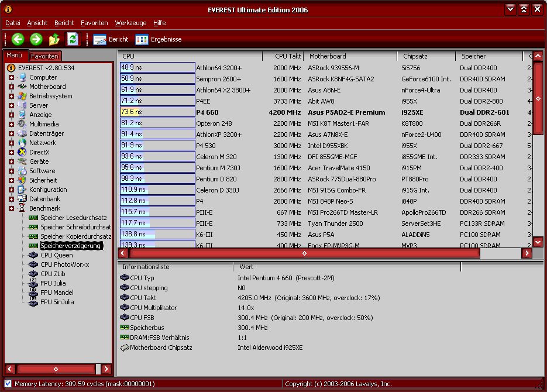Select the Datenbank database icon
The width and height of the screenshot is (547, 392).
point(22,199)
